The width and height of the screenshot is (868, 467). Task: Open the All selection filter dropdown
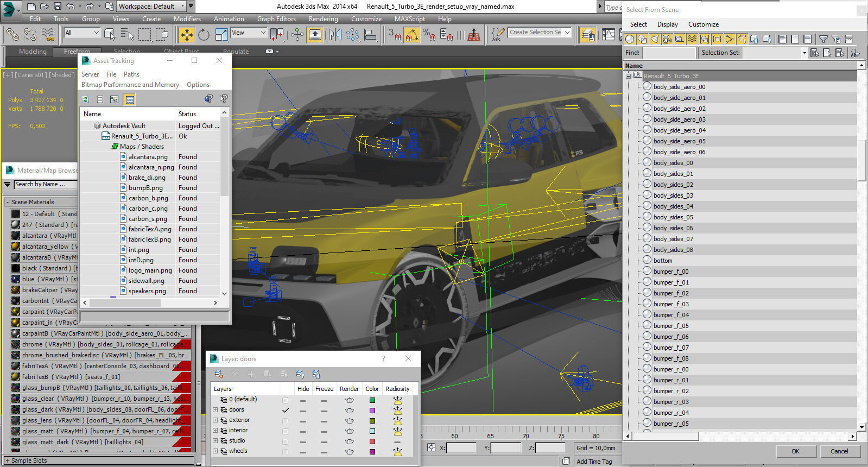click(83, 33)
